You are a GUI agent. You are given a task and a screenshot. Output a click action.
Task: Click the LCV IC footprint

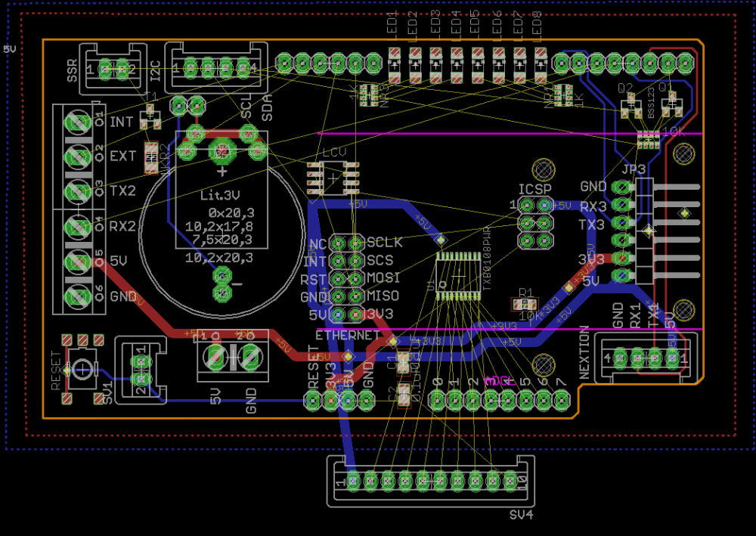[x=333, y=178]
